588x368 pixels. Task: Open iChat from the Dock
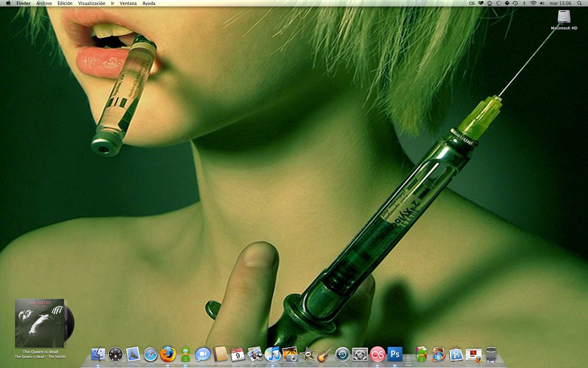click(203, 355)
